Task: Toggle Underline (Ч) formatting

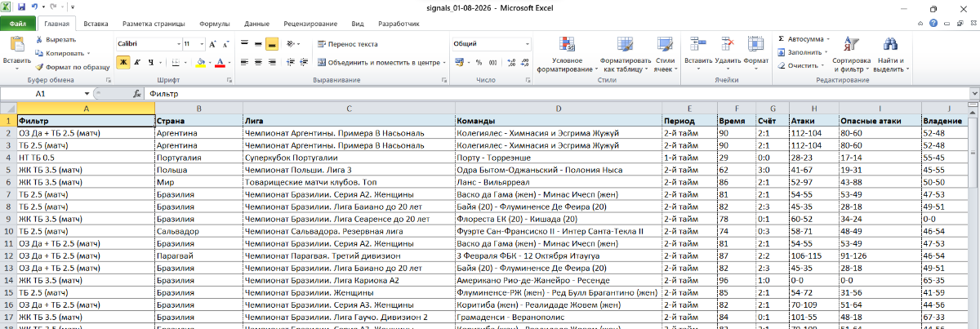Action: tap(151, 62)
